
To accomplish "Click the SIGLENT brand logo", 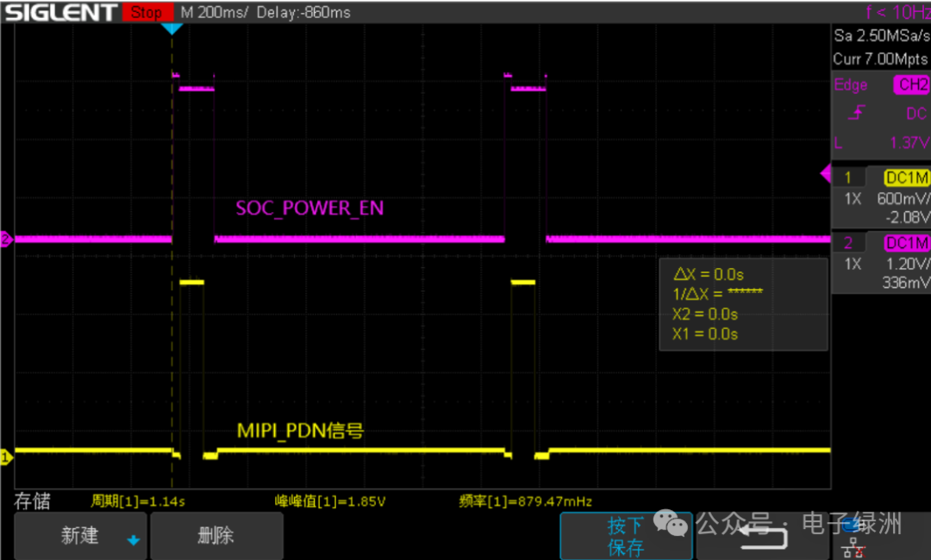I will [60, 12].
